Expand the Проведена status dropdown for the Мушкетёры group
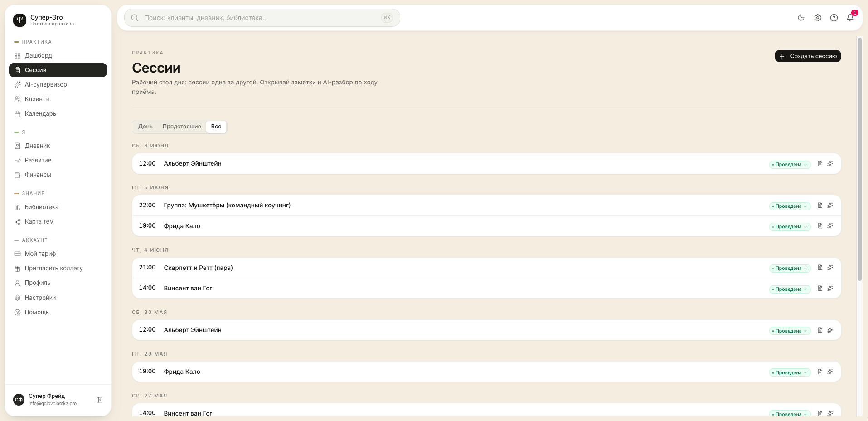This screenshot has height=421, width=868. click(790, 206)
